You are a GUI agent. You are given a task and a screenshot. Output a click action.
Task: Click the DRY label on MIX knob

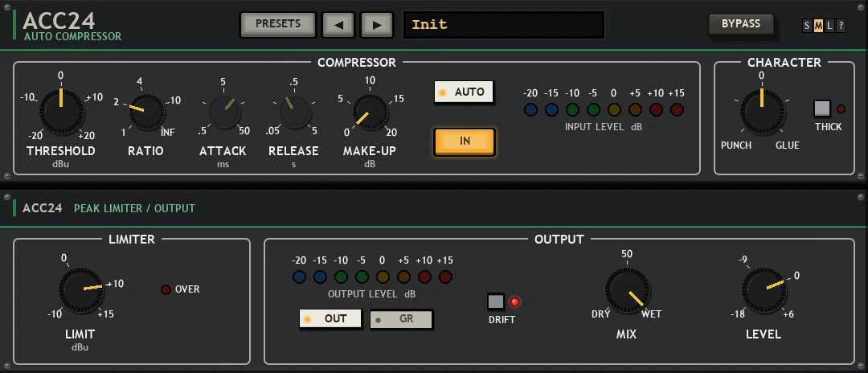600,314
